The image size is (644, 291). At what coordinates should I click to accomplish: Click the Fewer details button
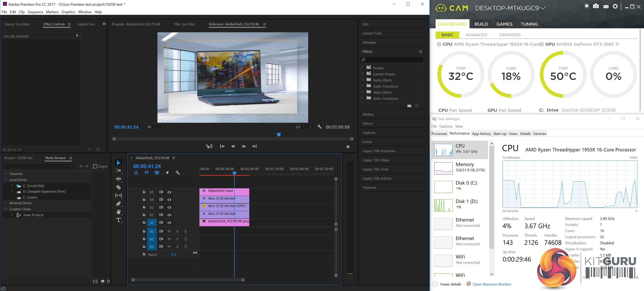pos(451,284)
